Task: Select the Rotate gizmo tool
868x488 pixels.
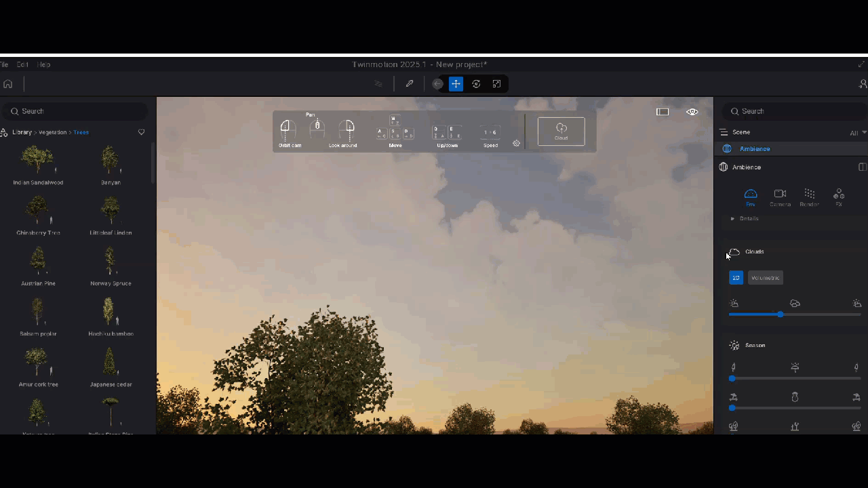Action: coord(477,84)
